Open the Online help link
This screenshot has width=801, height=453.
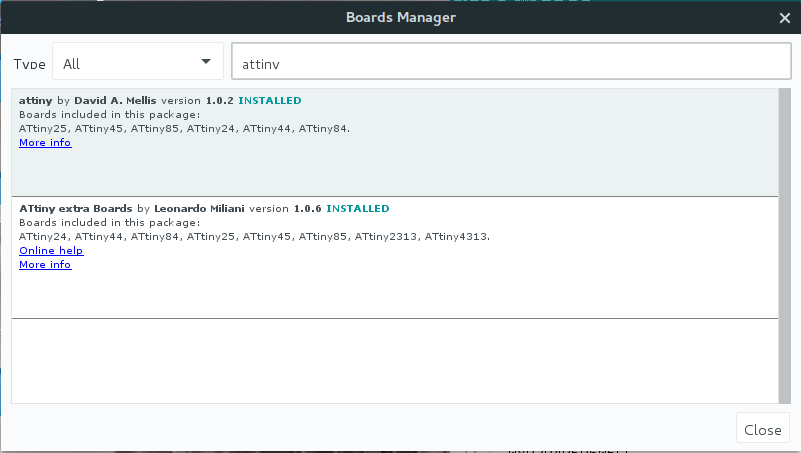pyautogui.click(x=51, y=250)
